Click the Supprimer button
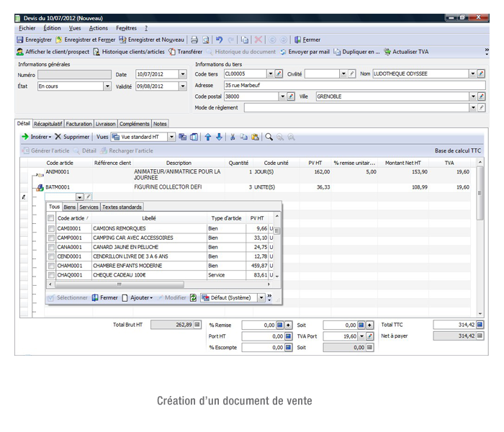 (72, 137)
